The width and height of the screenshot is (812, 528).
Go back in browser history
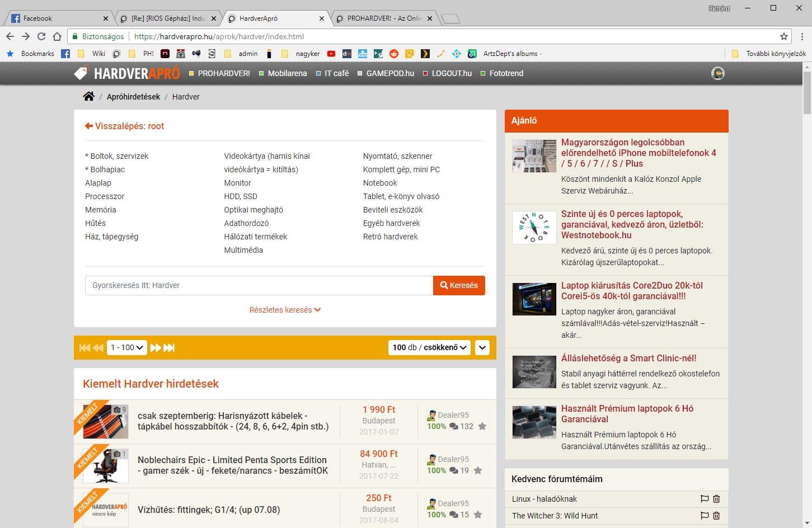[10, 36]
